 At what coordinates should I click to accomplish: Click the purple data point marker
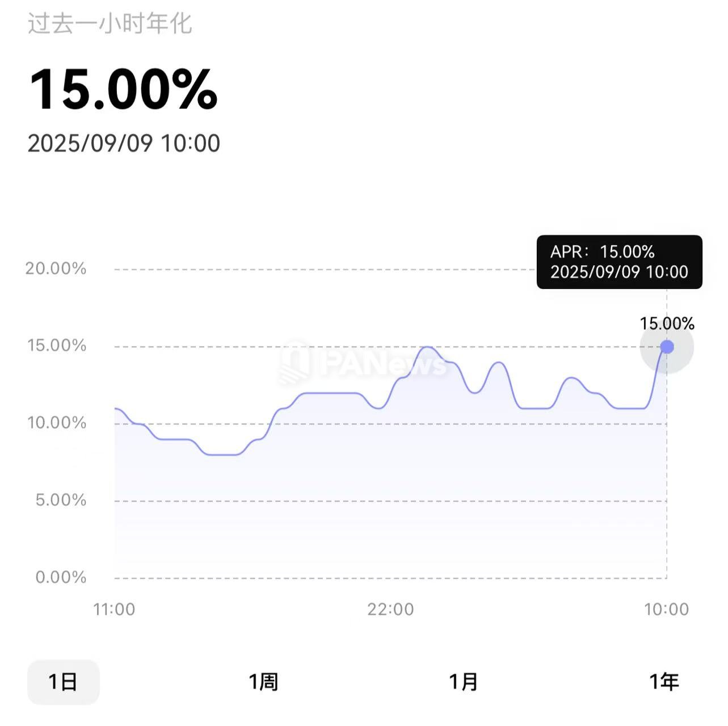click(x=667, y=347)
